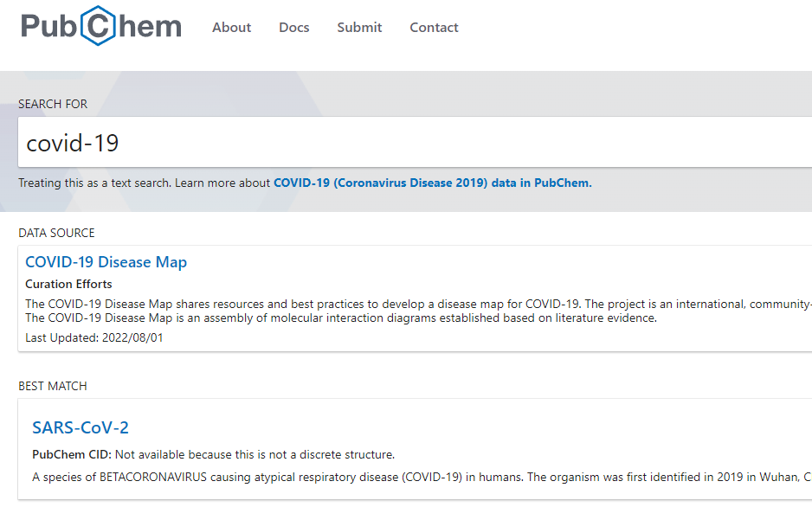Open the COVID-19 Disease Map data source
Screen dimensions: 812x507
(x=106, y=262)
